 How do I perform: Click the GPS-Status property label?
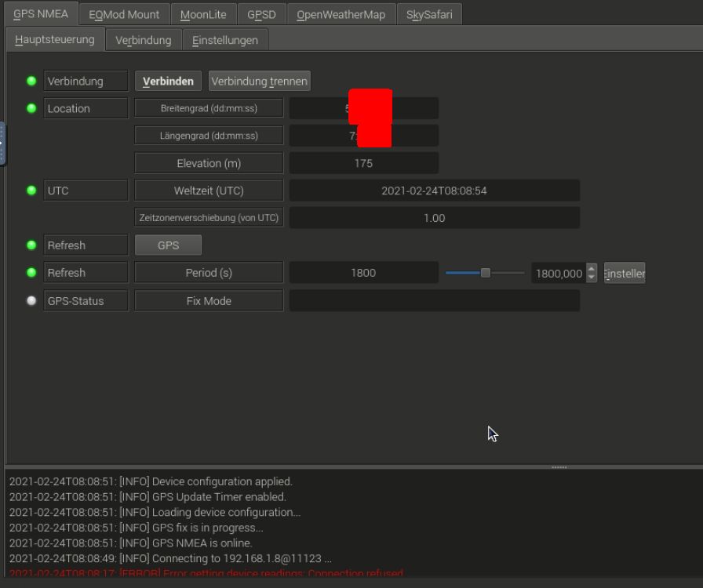(x=86, y=301)
